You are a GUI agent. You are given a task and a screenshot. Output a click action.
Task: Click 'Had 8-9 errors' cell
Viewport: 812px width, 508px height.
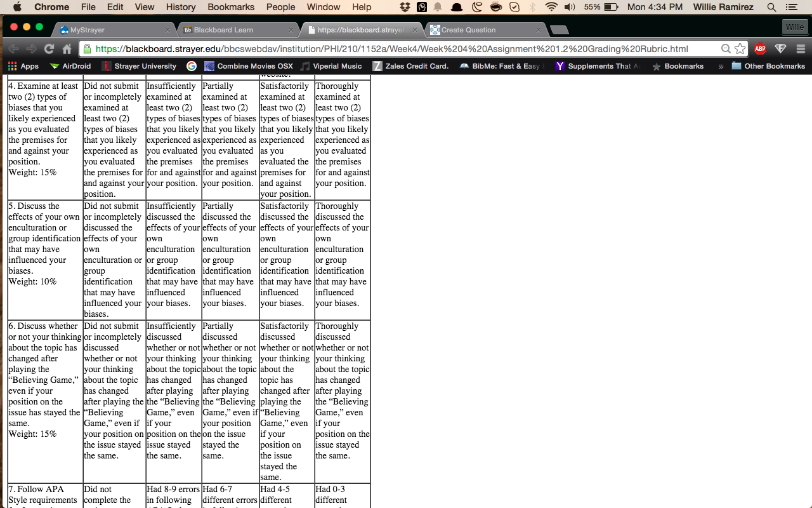tap(174, 495)
